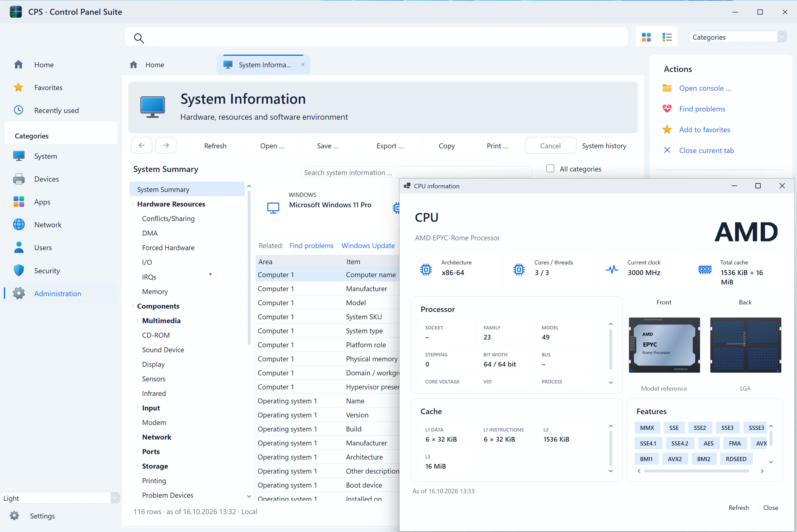Click the Favorites star icon in sidebar
Viewport: 797px width, 532px height.
pyautogui.click(x=18, y=88)
